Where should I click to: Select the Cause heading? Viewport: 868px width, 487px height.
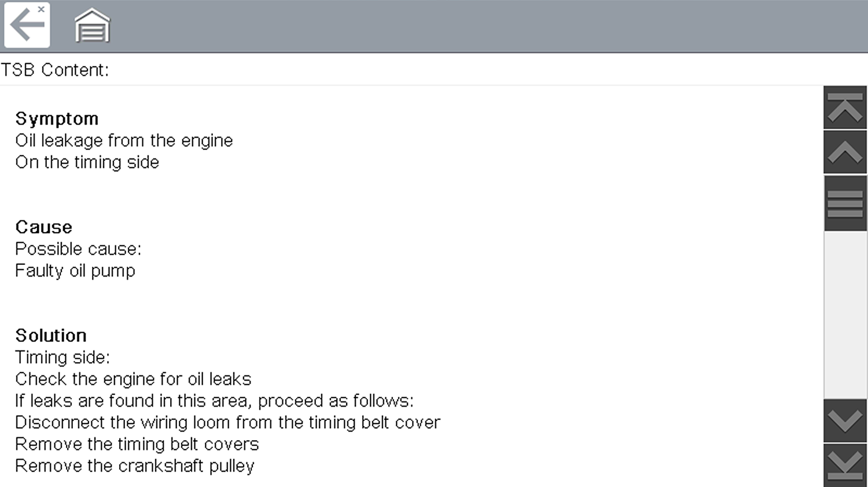tap(44, 227)
